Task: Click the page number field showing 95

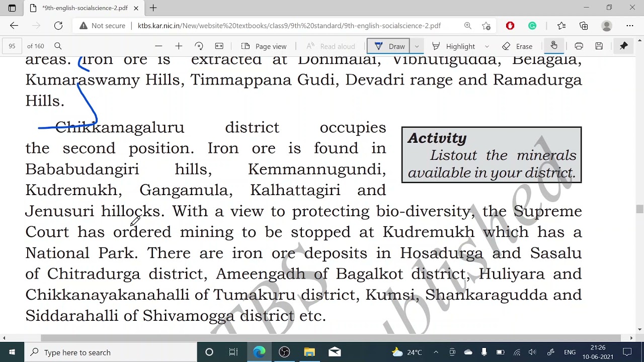Action: (x=12, y=46)
